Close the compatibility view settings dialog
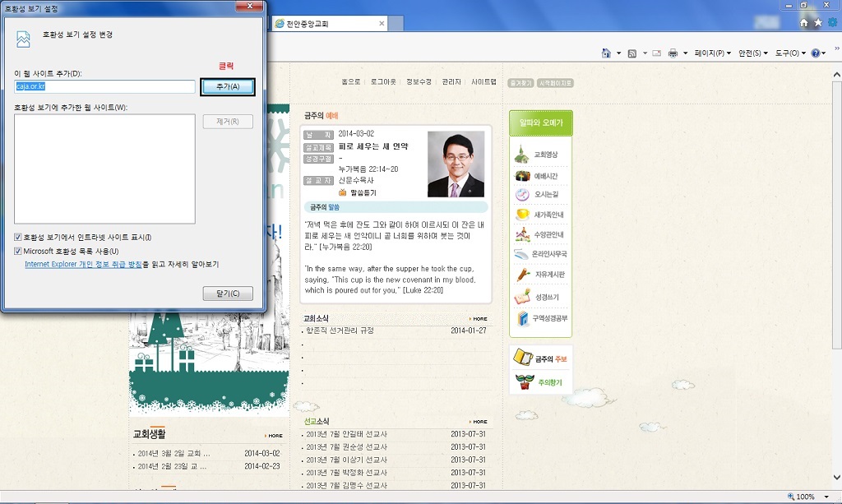The width and height of the screenshot is (842, 504). [250, 6]
